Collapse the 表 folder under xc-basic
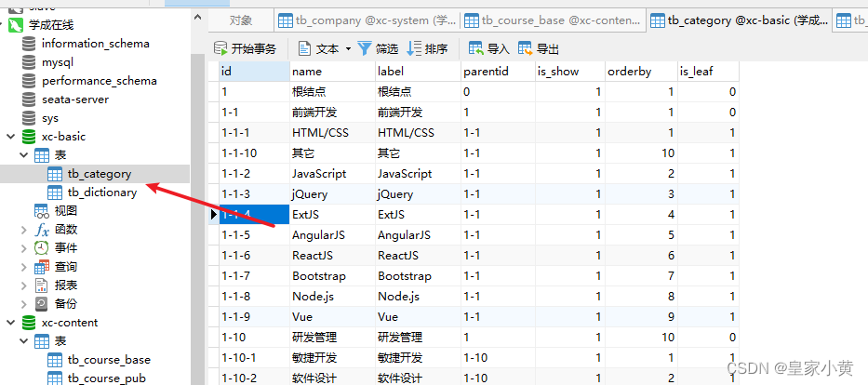Screen dimensions: 868x385 pyautogui.click(x=24, y=155)
